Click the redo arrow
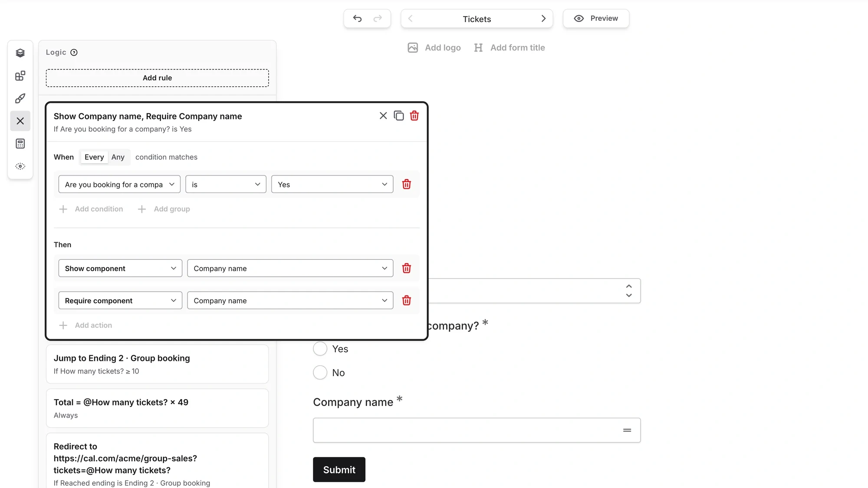868x488 pixels. pos(378,18)
